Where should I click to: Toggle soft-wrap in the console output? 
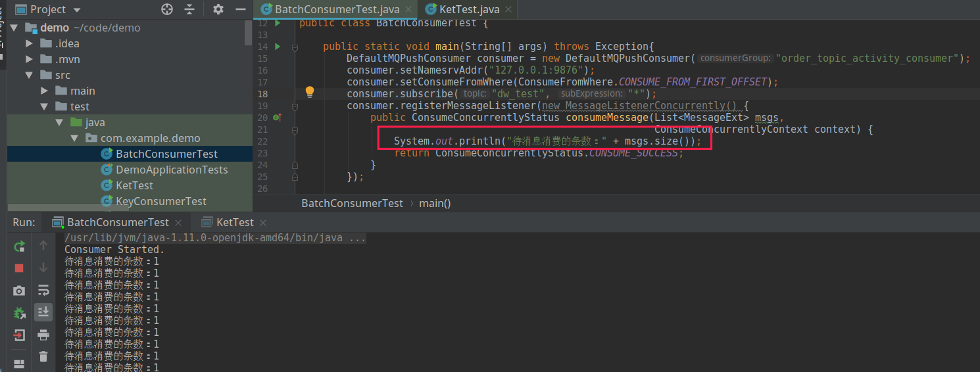43,290
